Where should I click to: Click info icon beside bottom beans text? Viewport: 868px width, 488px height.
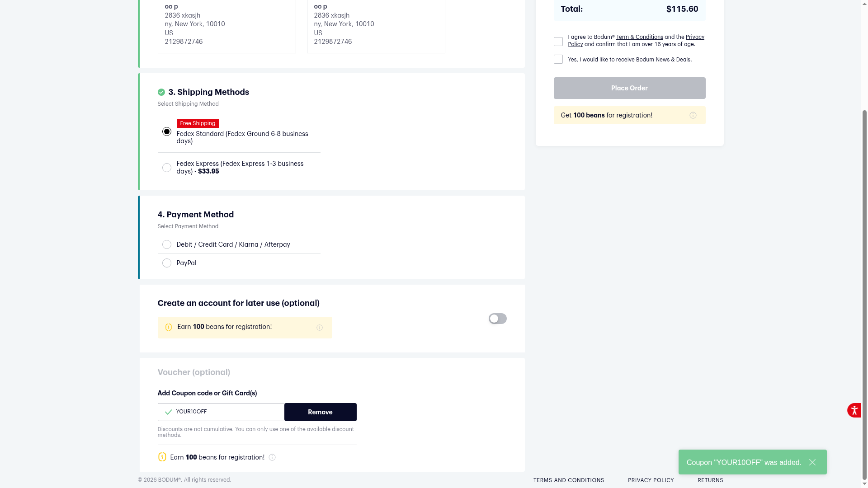click(x=272, y=457)
